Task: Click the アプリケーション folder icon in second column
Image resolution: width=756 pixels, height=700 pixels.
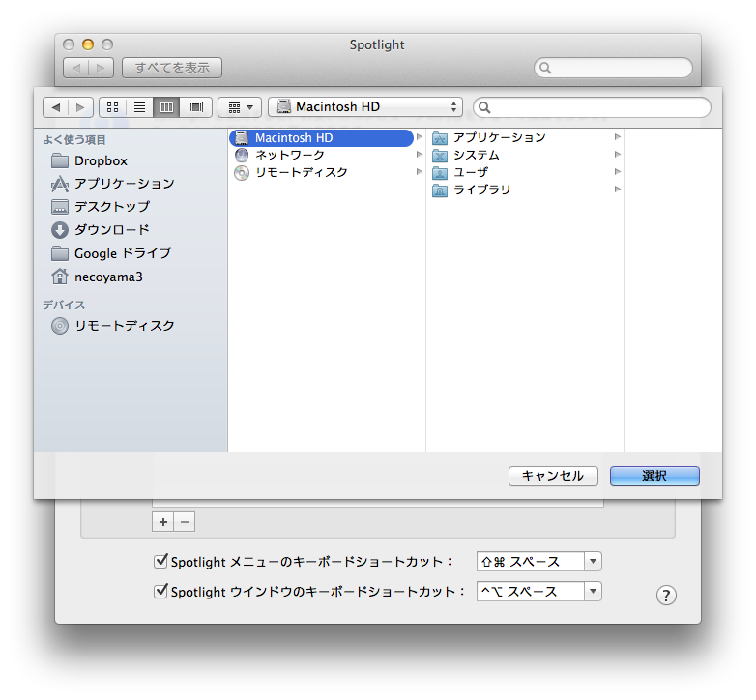Action: (x=440, y=138)
